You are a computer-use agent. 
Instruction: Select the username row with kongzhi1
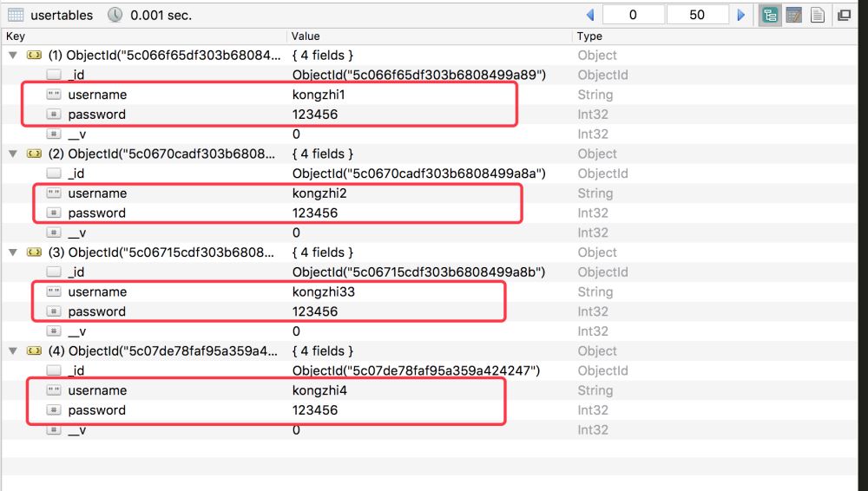click(x=260, y=95)
